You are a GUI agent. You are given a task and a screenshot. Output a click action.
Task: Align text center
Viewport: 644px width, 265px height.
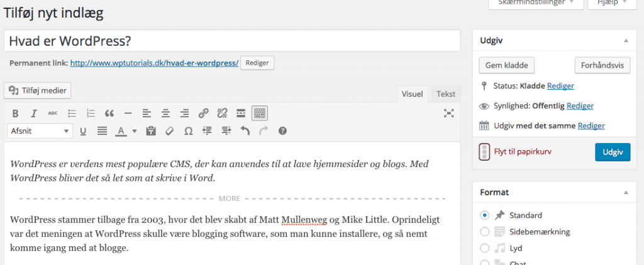165,114
